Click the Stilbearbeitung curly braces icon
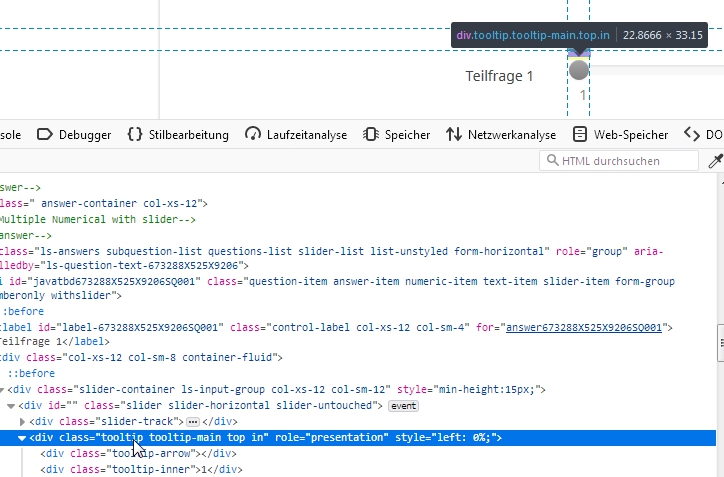The image size is (724, 477). coord(134,135)
